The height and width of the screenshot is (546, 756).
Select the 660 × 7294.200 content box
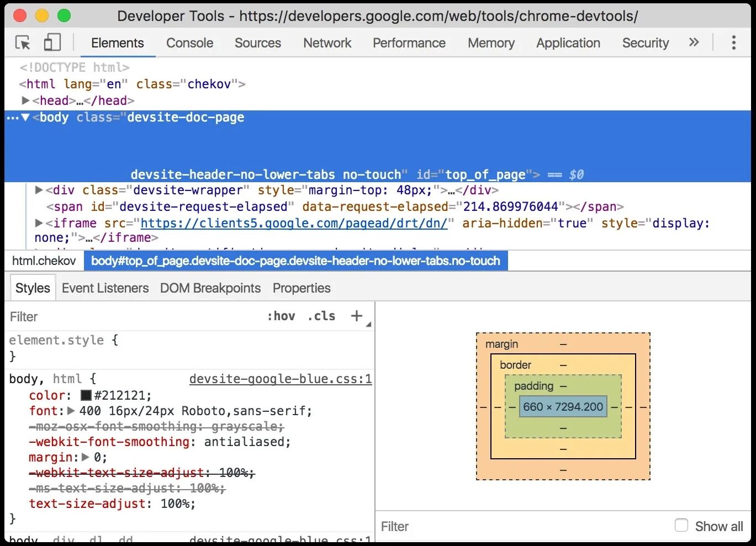563,407
